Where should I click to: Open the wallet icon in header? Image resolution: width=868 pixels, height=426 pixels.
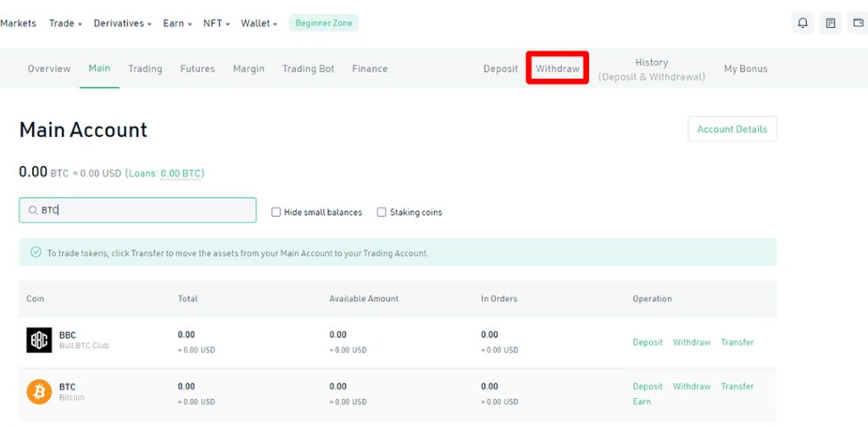tap(858, 23)
